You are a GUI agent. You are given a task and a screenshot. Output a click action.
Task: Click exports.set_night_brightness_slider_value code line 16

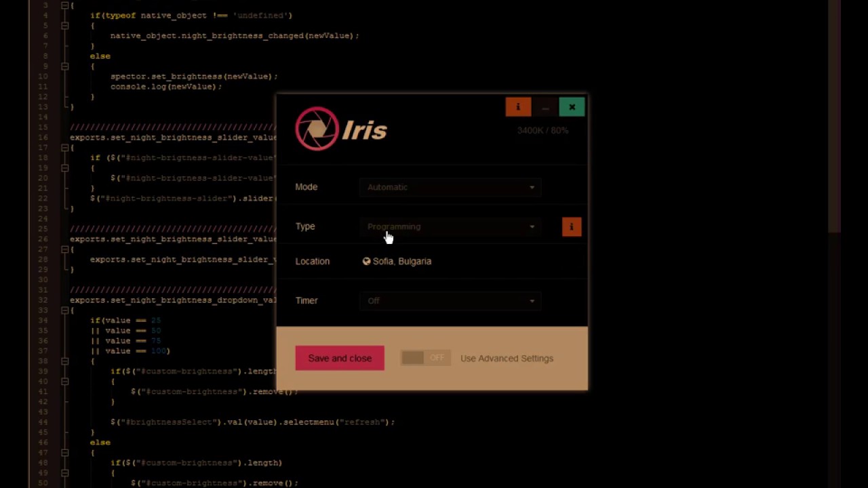(173, 138)
